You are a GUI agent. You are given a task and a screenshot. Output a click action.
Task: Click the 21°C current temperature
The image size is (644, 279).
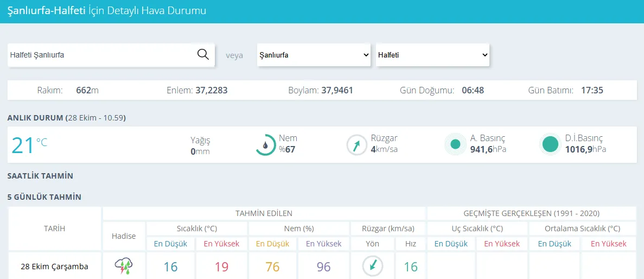(30, 144)
